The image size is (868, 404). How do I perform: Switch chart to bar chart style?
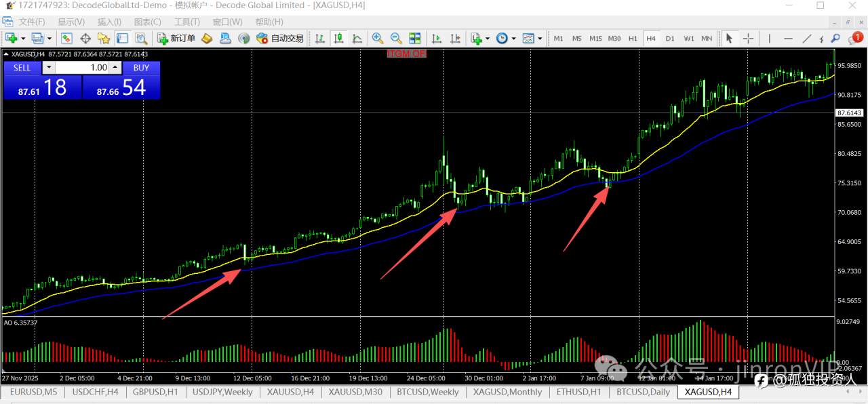(320, 39)
